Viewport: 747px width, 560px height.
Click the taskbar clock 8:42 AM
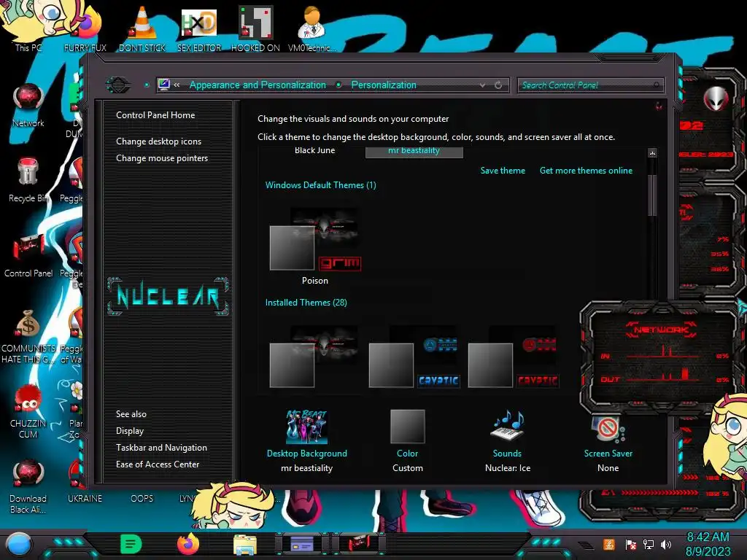coord(708,537)
